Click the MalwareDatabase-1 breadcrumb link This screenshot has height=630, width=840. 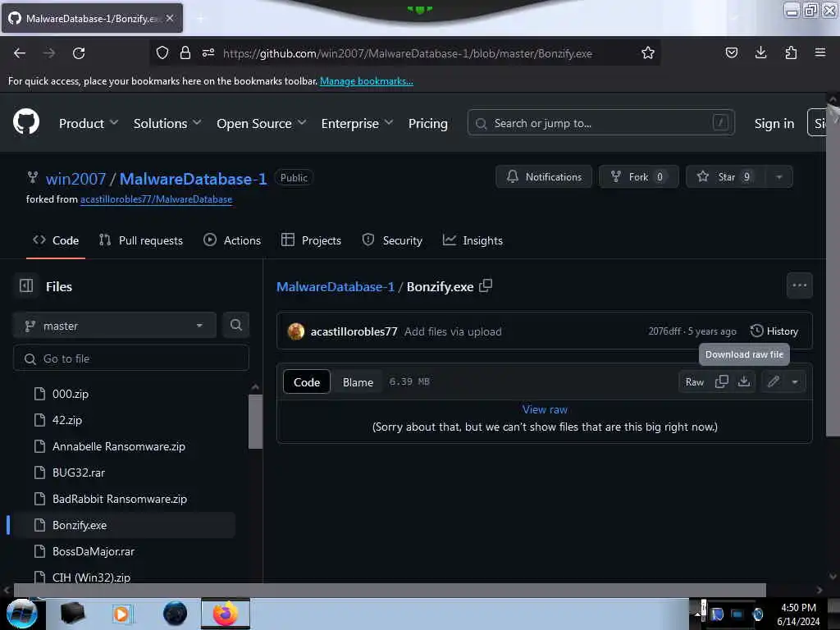click(x=336, y=286)
